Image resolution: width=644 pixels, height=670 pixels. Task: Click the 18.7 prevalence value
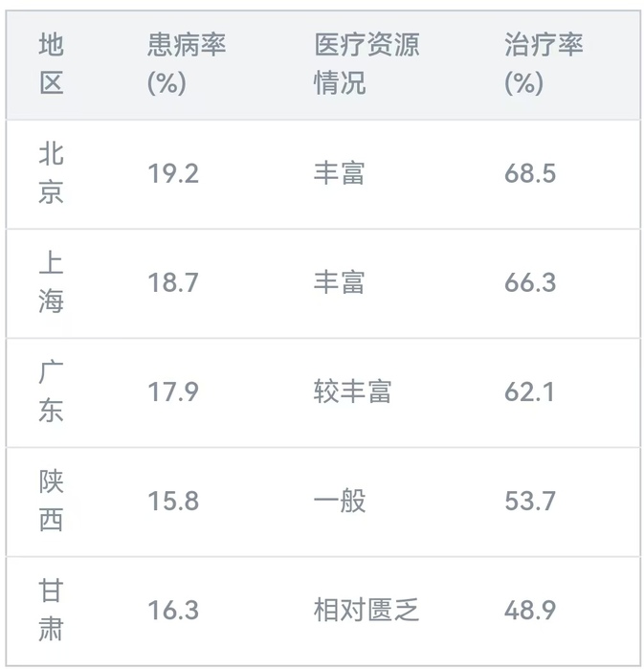tap(173, 282)
